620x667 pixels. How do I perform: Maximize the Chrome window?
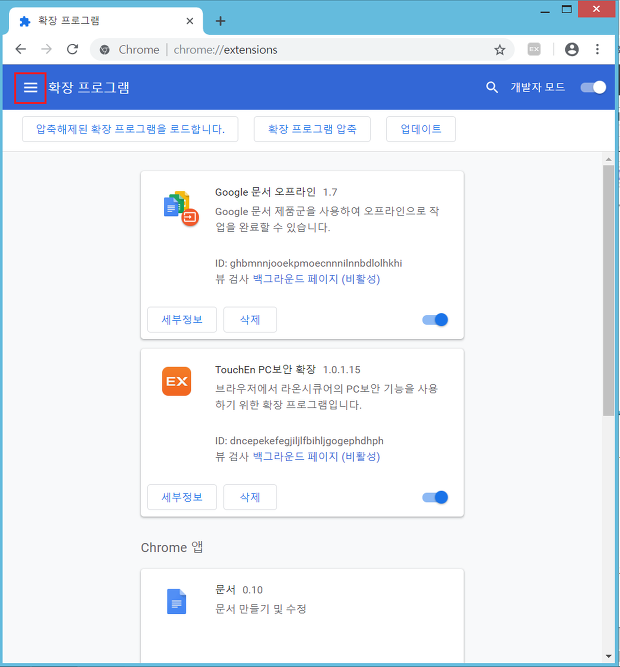[567, 9]
